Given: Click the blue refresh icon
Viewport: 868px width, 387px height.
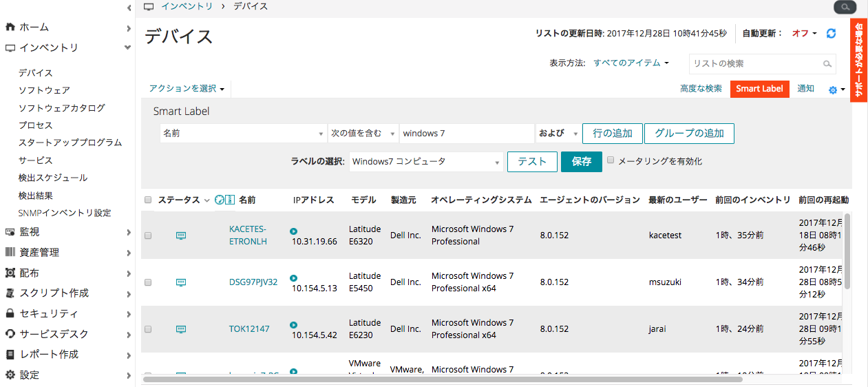Looking at the screenshot, I should (x=831, y=33).
